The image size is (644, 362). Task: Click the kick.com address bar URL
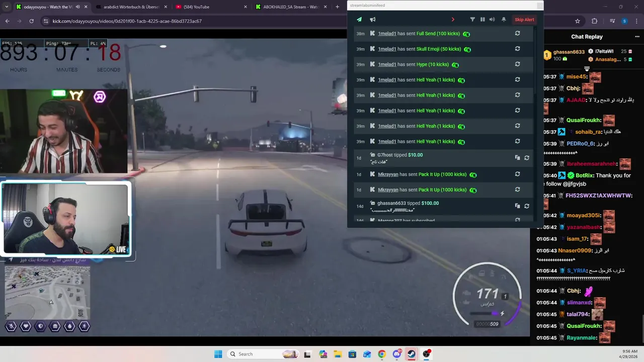point(127,21)
